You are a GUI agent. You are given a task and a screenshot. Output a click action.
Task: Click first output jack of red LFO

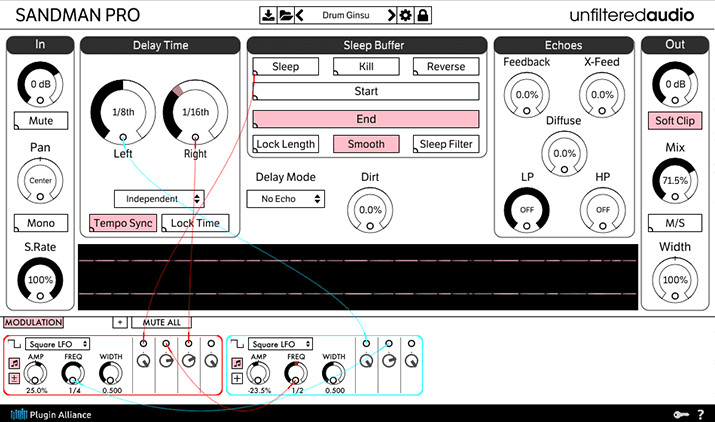pyautogui.click(x=143, y=344)
